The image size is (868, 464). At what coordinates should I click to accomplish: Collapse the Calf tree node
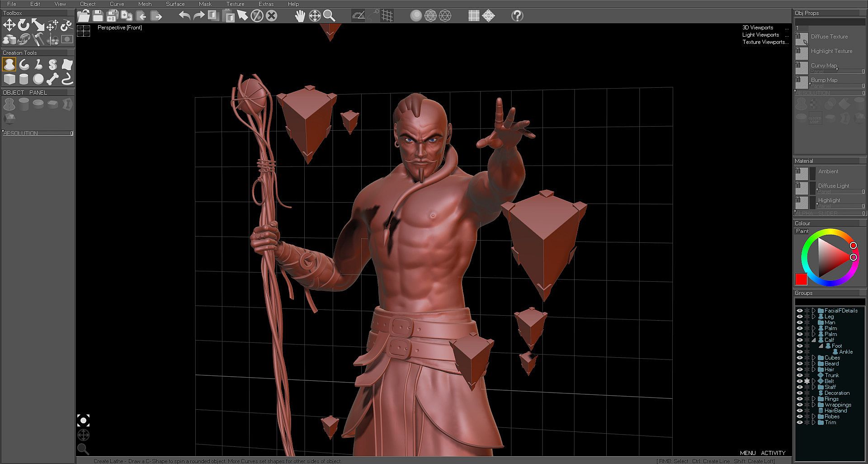pos(814,340)
